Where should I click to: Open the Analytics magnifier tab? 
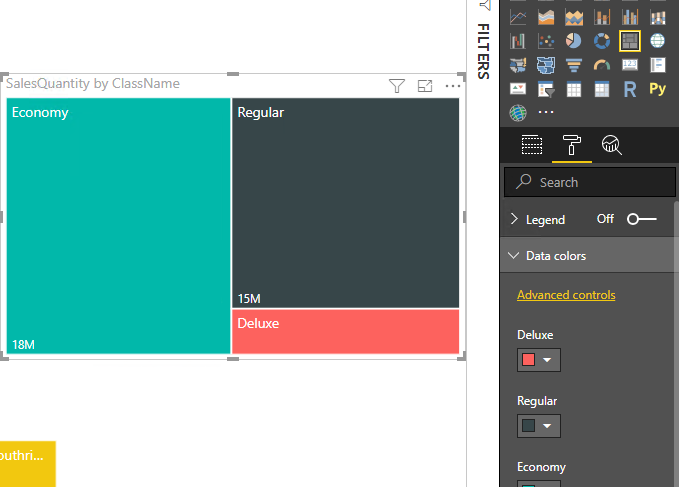(611, 145)
